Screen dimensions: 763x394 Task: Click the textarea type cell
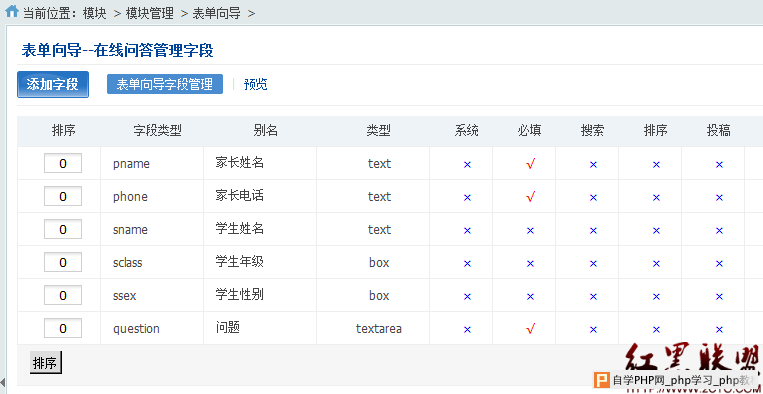[379, 329]
